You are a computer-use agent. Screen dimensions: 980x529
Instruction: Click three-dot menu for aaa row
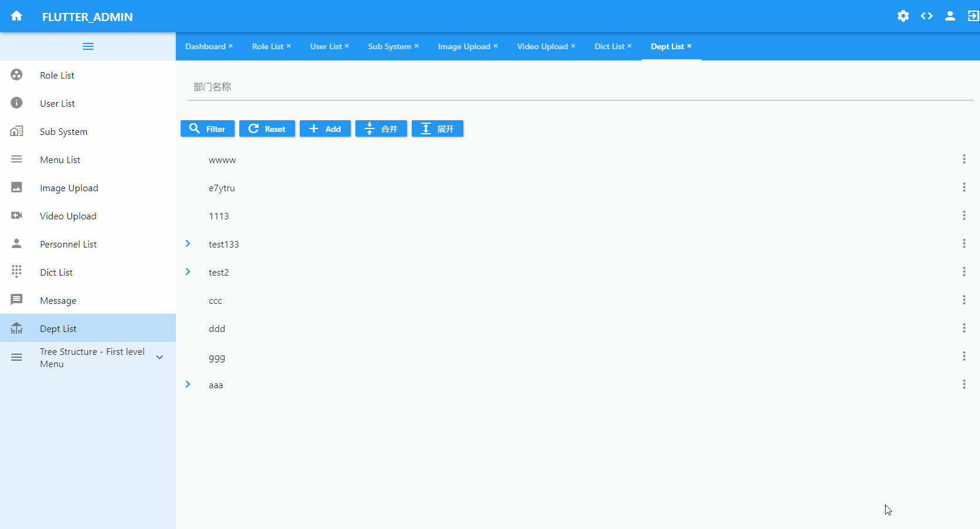[964, 385]
